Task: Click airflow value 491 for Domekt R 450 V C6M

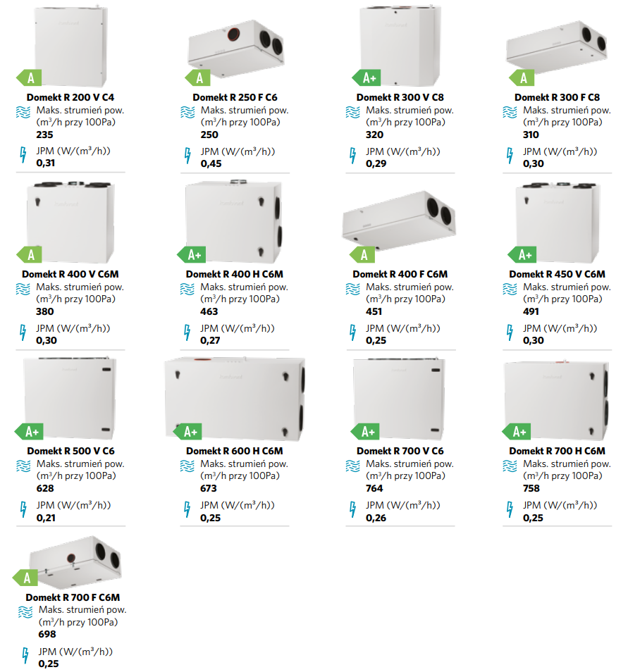Action: point(531,311)
